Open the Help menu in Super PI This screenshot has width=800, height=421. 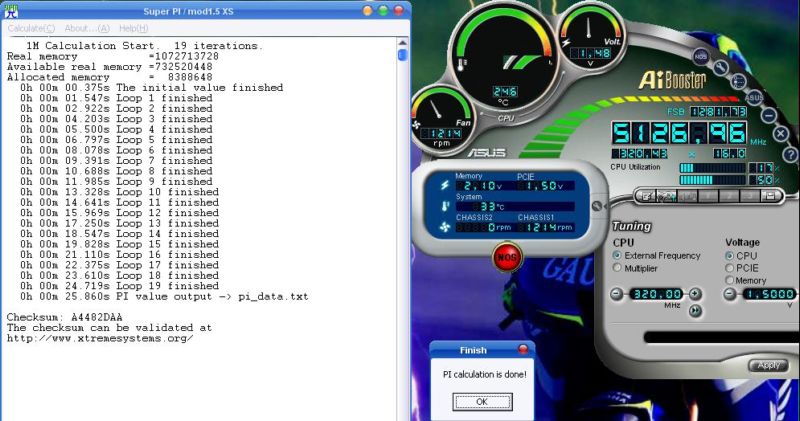[x=134, y=29]
